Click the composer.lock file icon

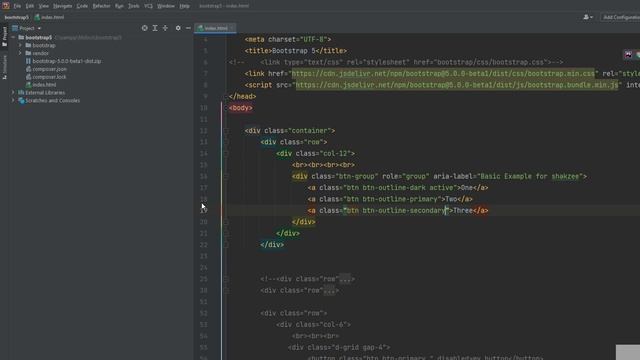click(28, 77)
